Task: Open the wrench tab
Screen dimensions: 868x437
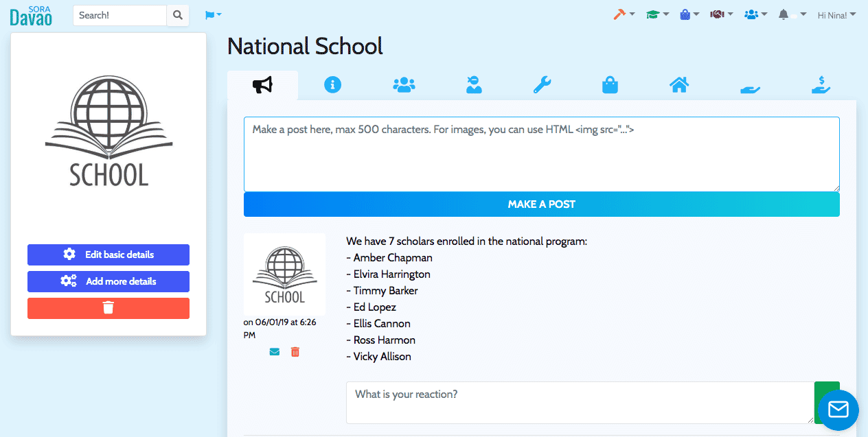Action: (x=542, y=85)
